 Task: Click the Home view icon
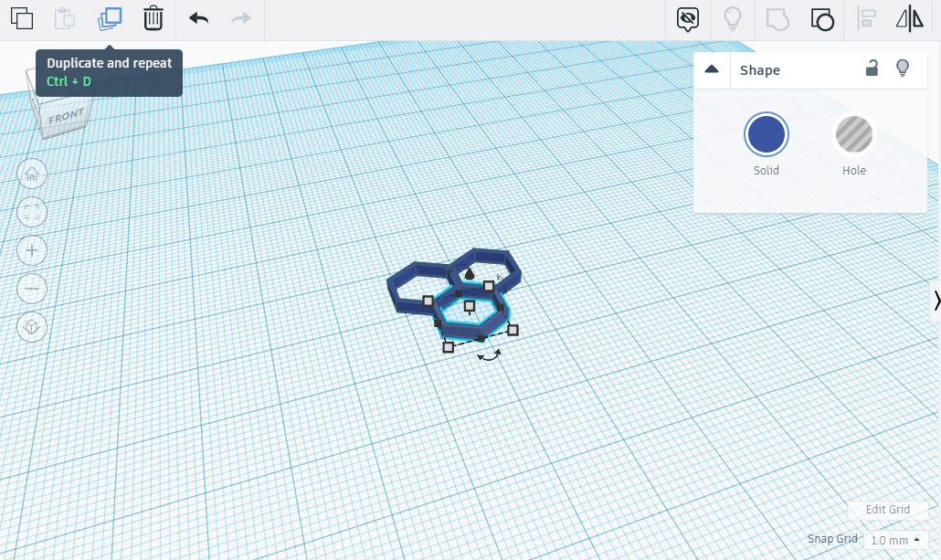(32, 174)
